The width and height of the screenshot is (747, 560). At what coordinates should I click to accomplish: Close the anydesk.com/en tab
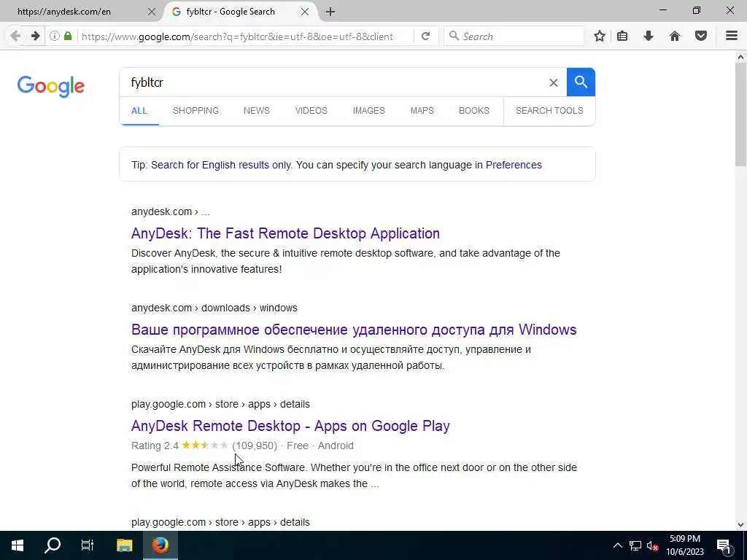pyautogui.click(x=152, y=12)
